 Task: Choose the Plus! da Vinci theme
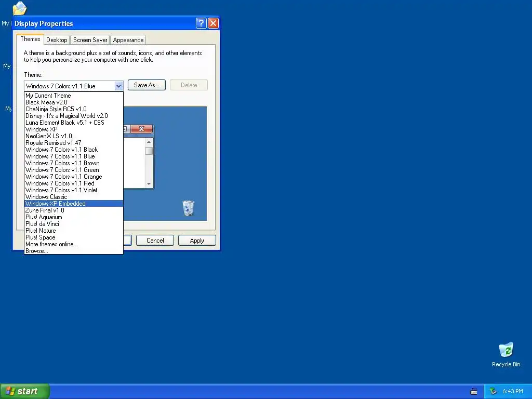74,224
